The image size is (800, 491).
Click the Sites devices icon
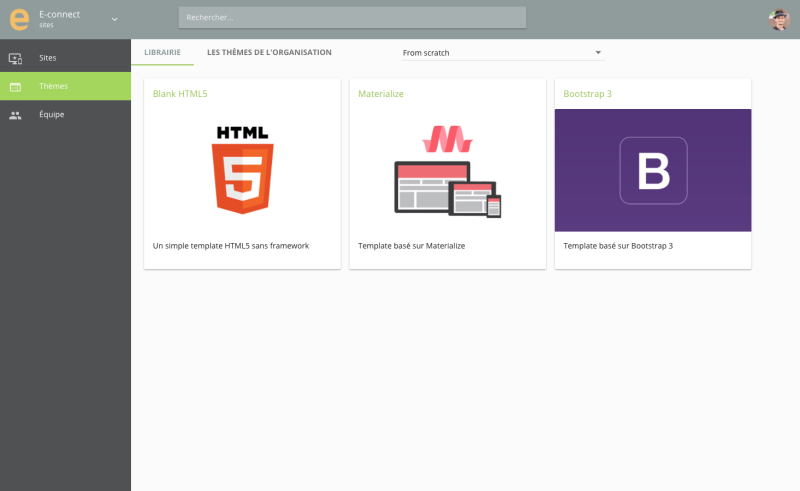tap(15, 58)
